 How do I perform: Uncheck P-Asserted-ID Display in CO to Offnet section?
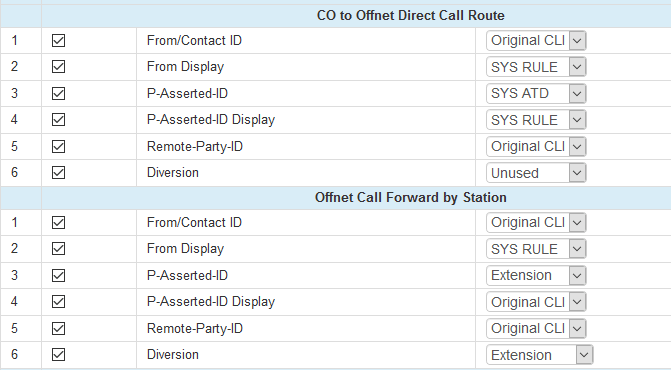click(x=58, y=120)
